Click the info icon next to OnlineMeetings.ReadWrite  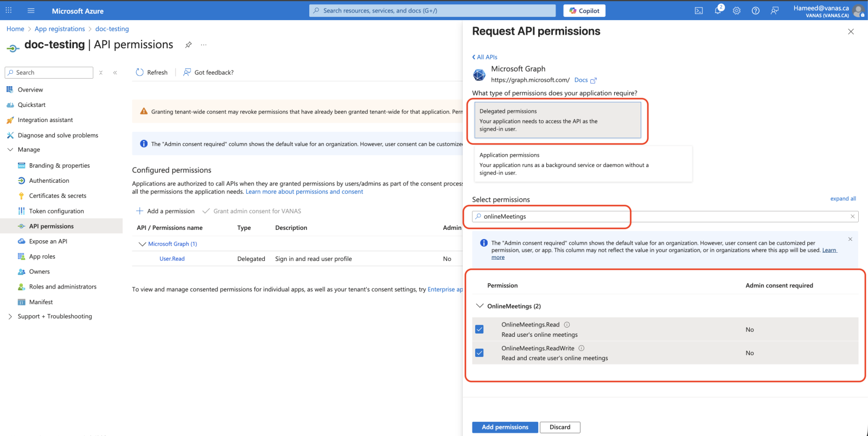tap(582, 348)
